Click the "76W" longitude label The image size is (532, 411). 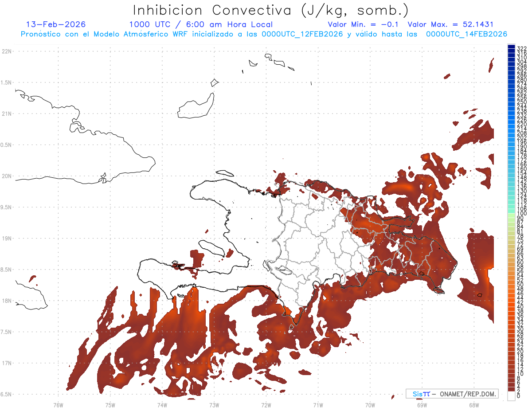(x=58, y=405)
